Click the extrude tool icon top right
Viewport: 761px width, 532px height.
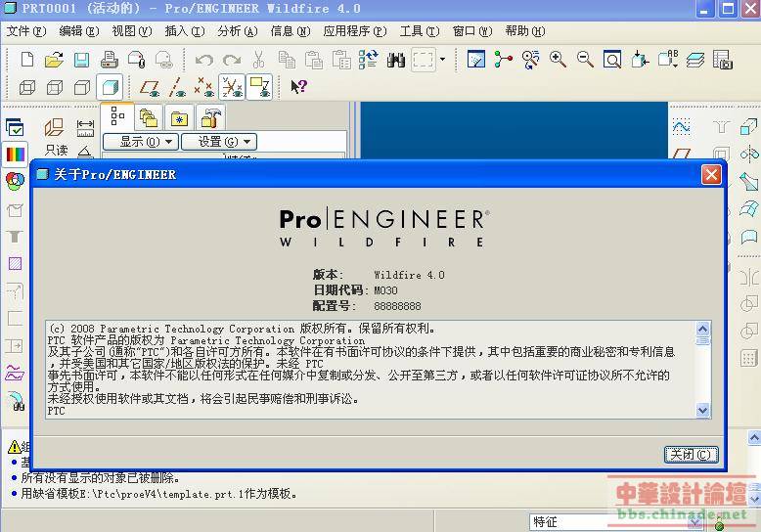pos(748,127)
